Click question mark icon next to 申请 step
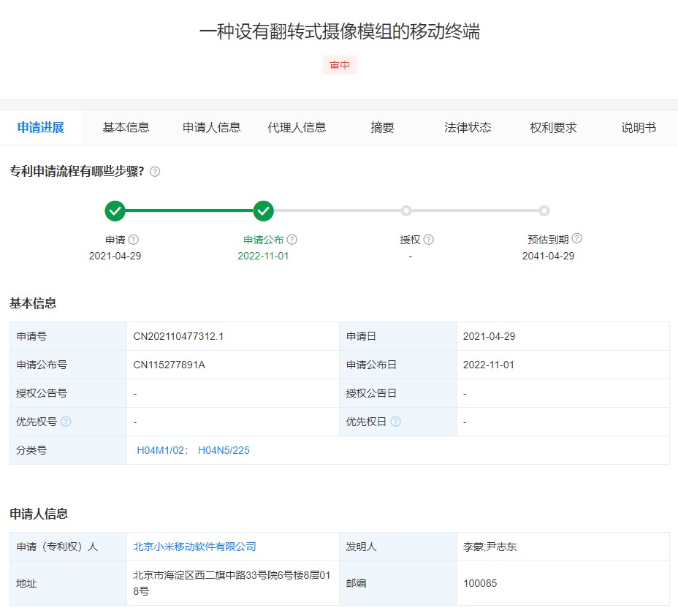The width and height of the screenshot is (678, 616). 134,240
